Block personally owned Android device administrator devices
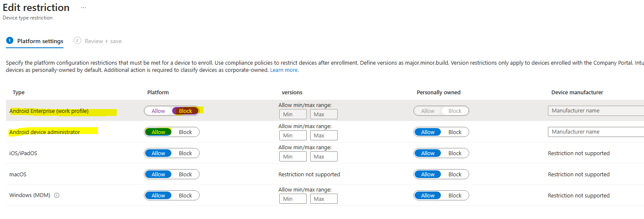The height and width of the screenshot is (219, 644). (x=455, y=132)
